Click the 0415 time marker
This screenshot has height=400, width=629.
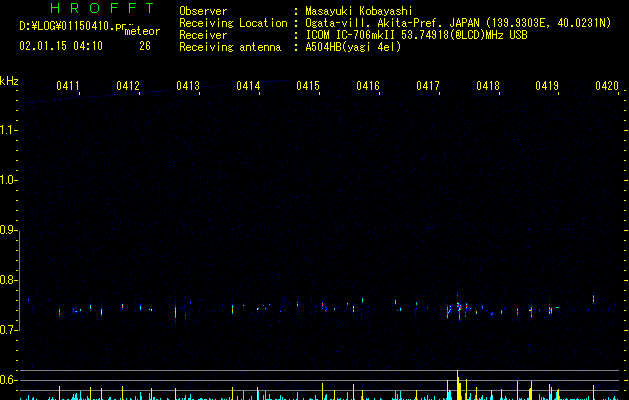[x=308, y=86]
